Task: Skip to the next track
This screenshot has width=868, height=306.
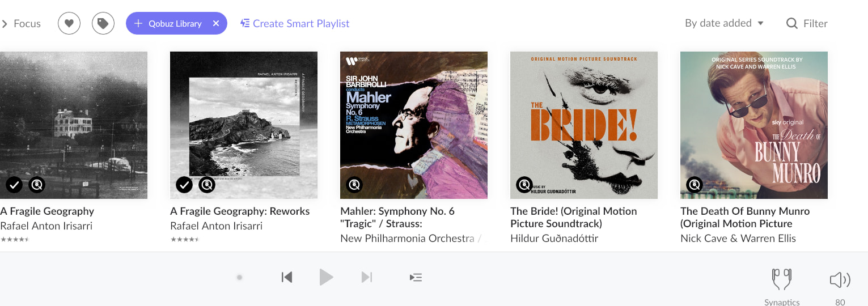Action: click(367, 277)
